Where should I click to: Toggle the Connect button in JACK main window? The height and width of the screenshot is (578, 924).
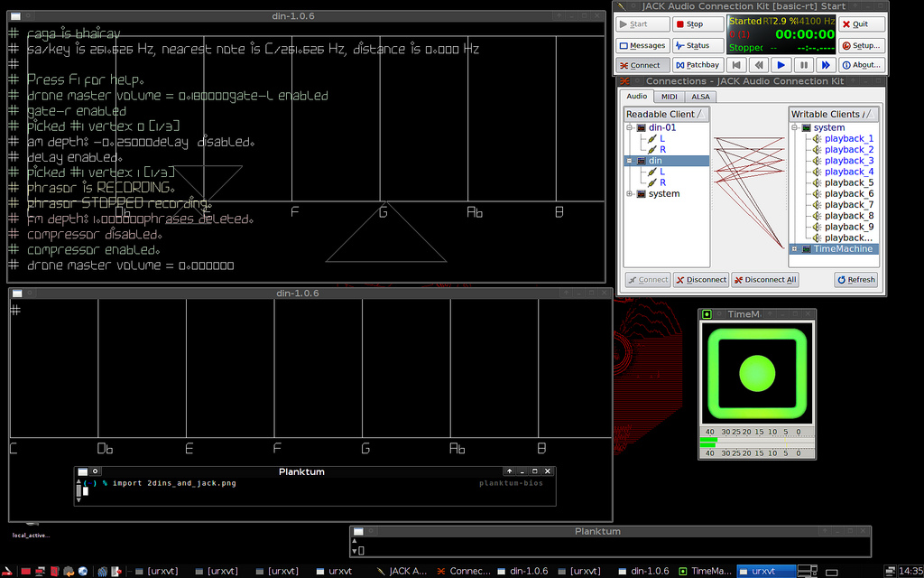(x=642, y=65)
